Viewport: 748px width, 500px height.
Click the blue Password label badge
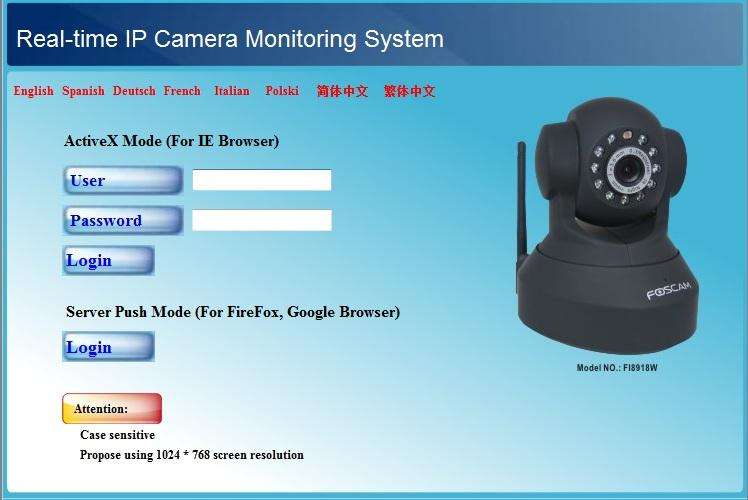(x=123, y=220)
